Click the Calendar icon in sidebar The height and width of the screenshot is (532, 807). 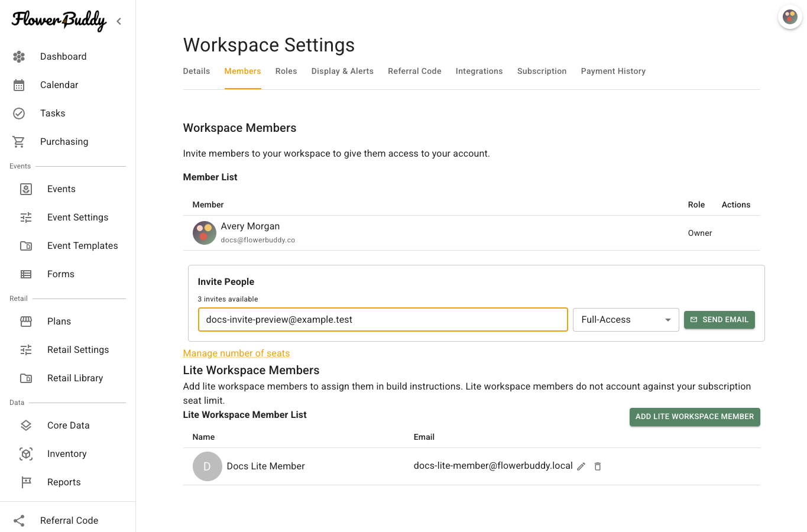(x=19, y=85)
